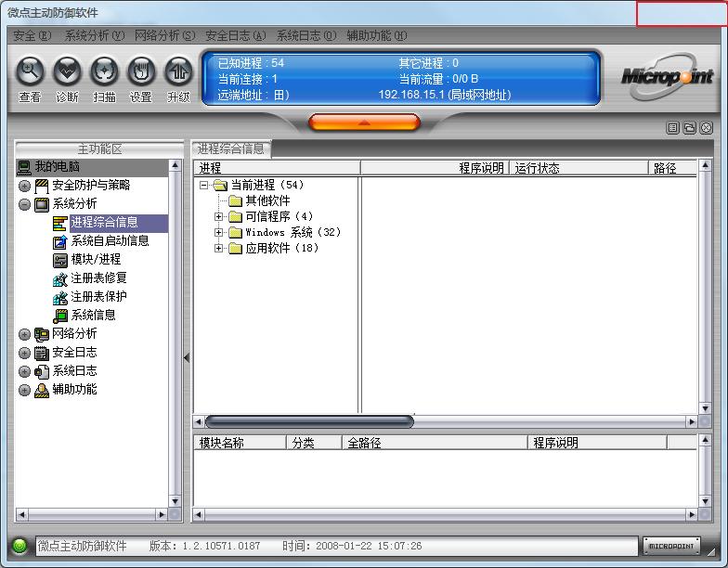
Task: Expand the 系统日志 sidebar node
Action: tap(24, 371)
